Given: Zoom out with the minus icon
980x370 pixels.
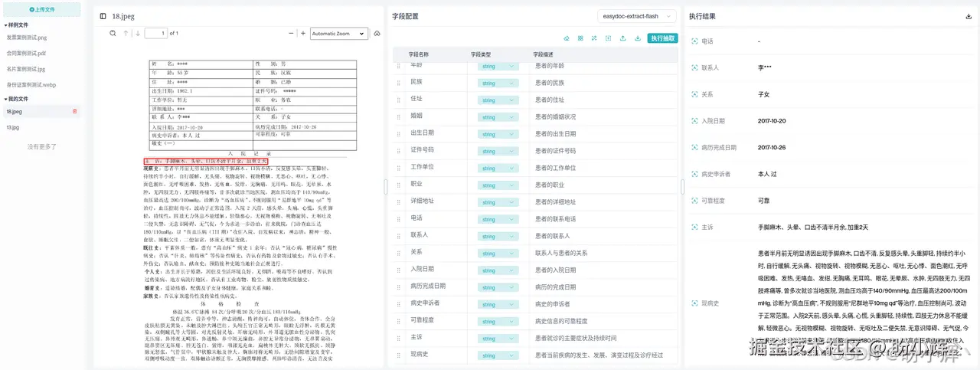Looking at the screenshot, I should (x=291, y=33).
